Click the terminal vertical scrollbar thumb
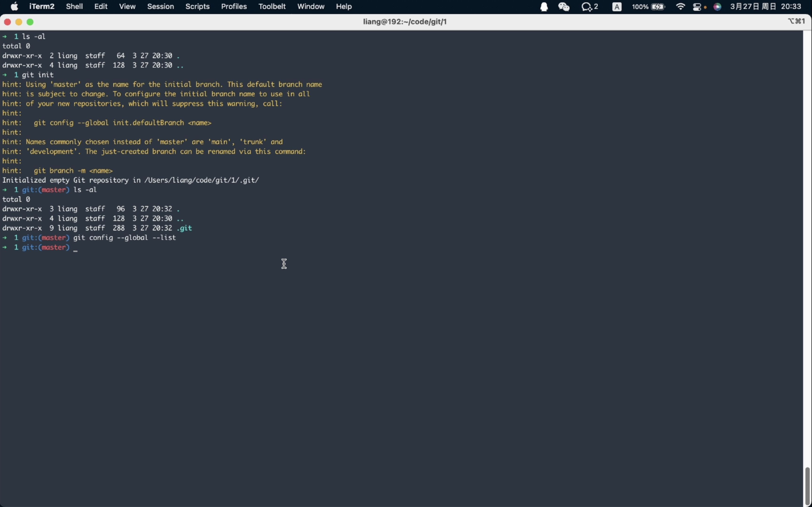Viewport: 812px width, 507px height. (807, 486)
